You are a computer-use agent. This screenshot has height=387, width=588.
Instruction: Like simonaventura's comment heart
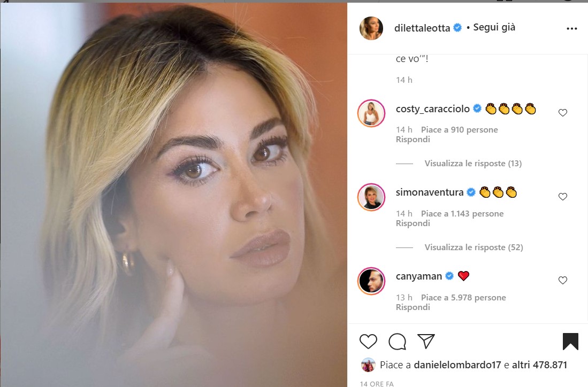pos(562,197)
